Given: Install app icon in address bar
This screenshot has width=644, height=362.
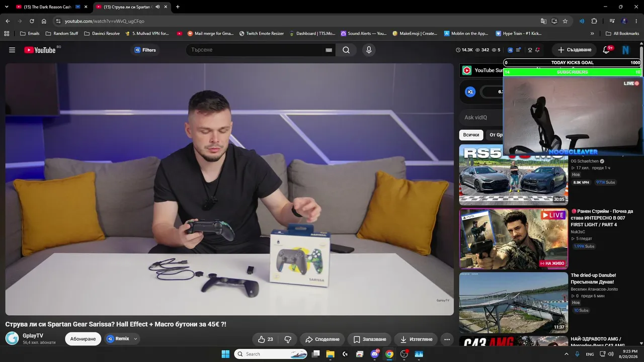Looking at the screenshot, I should (554, 21).
